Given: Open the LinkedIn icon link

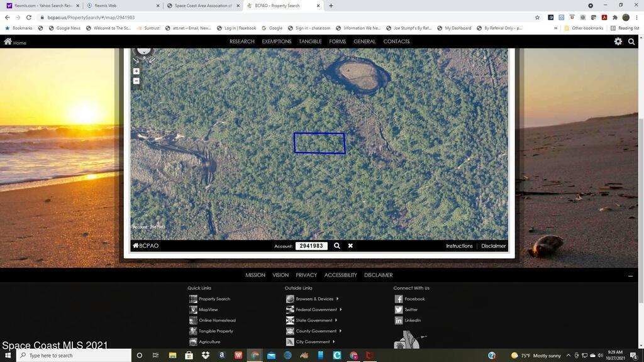Looking at the screenshot, I should pos(399,321).
